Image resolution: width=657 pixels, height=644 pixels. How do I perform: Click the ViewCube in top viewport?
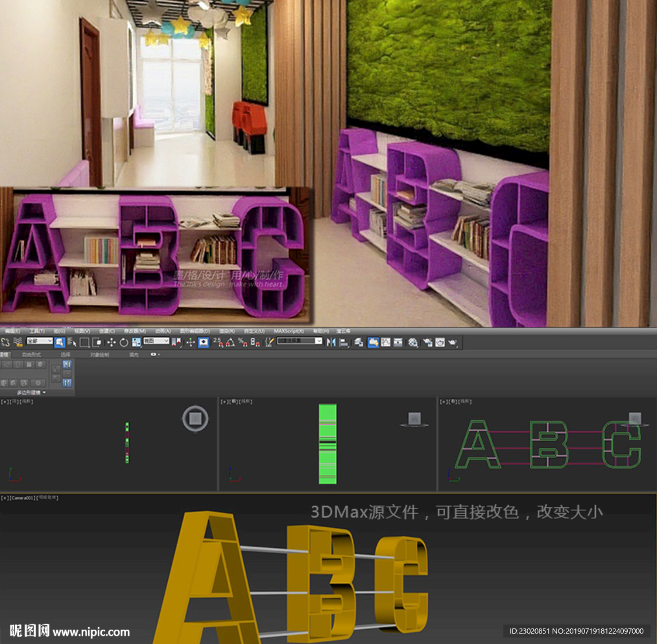coord(195,418)
